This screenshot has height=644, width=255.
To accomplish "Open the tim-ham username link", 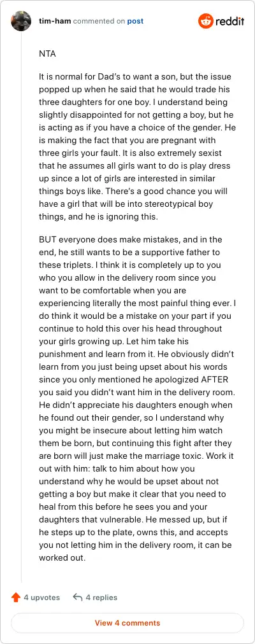I will point(55,21).
